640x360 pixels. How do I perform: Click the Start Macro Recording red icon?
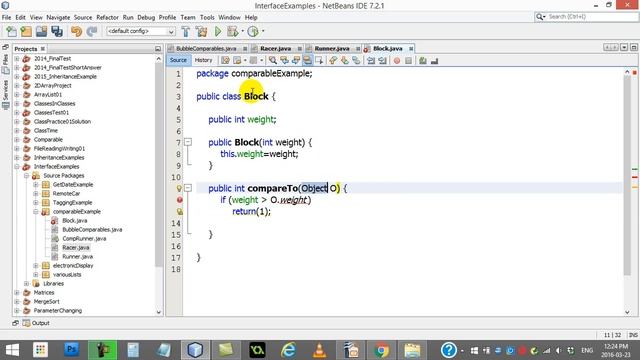(x=397, y=60)
